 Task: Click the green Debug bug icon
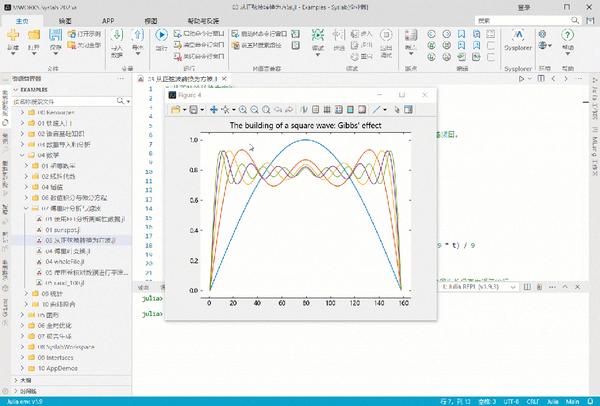pos(318,35)
